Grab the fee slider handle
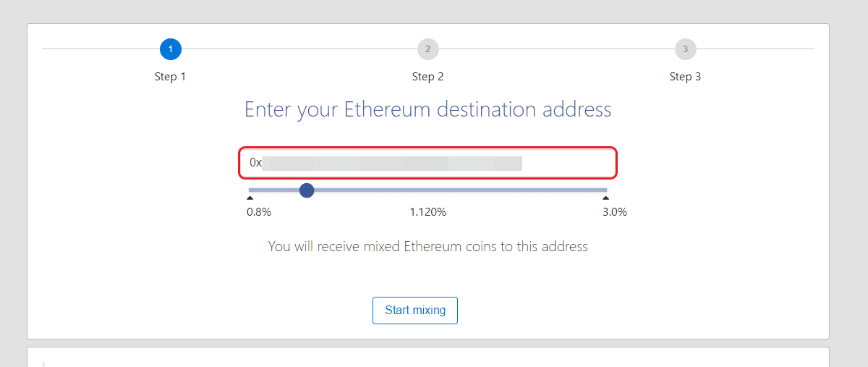Viewport: 868px width, 367px height. click(307, 190)
